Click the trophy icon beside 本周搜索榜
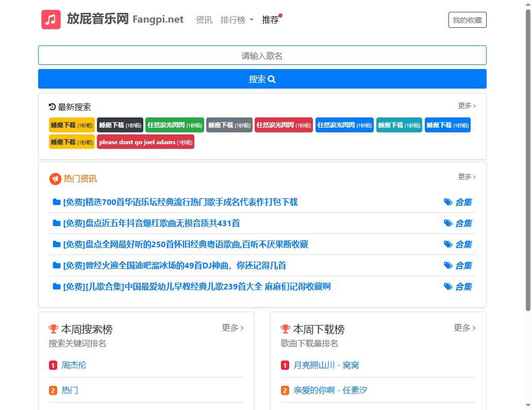Screen dimensions: 532x410 (53, 329)
